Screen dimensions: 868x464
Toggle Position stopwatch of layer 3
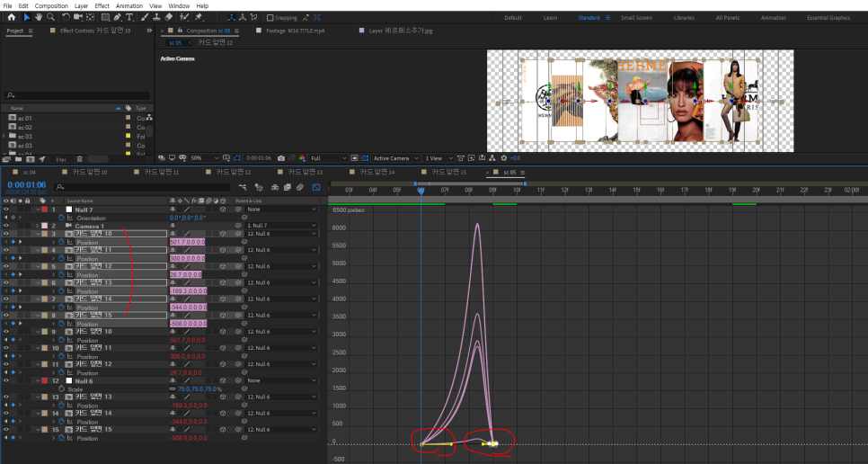click(61, 242)
